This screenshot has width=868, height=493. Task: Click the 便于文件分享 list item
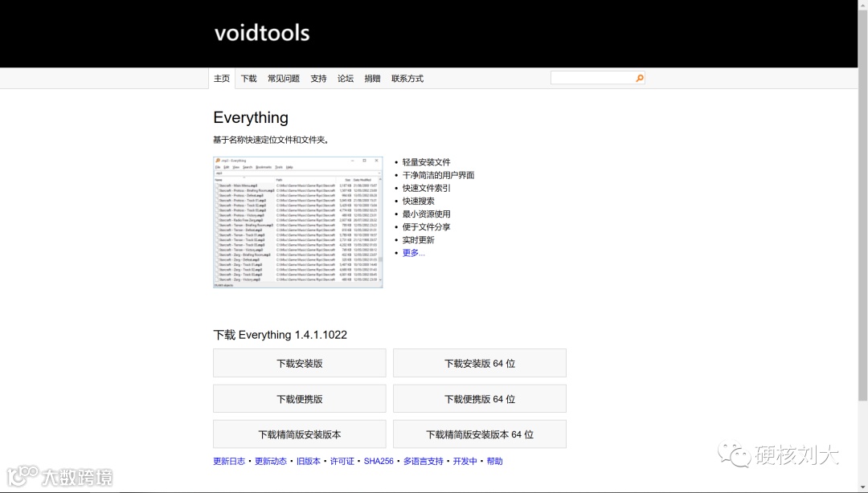426,227
